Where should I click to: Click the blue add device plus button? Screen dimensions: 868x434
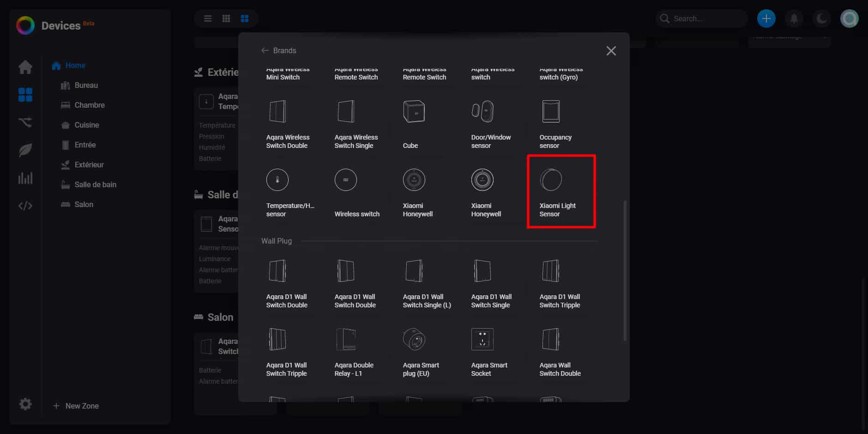[766, 18]
